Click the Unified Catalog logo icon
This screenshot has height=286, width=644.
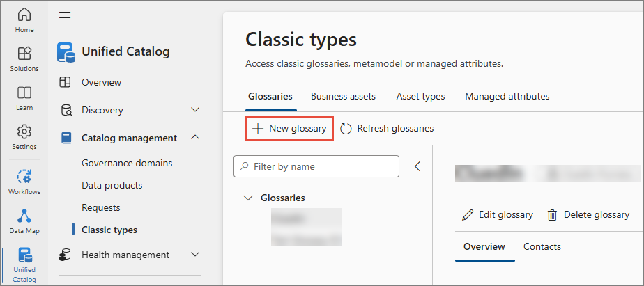(66, 52)
